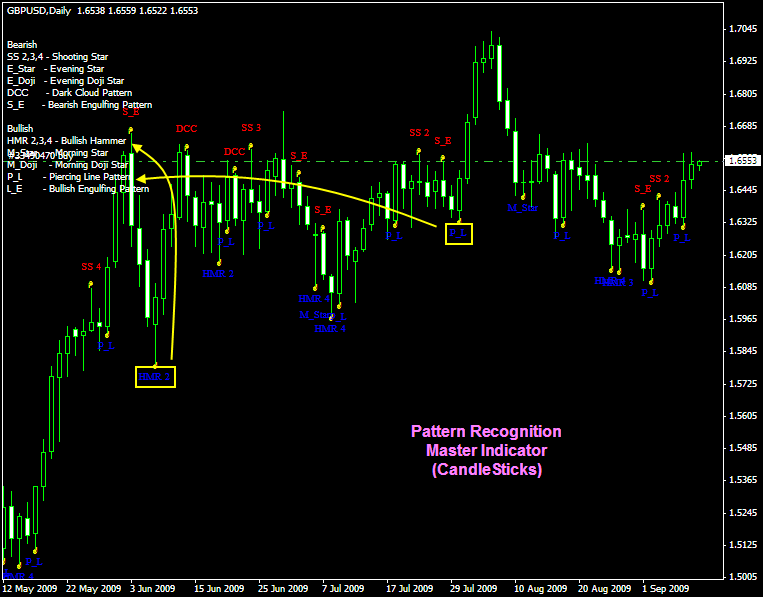The image size is (763, 597).
Task: Click the 1.5485 price axis label
Action: pyautogui.click(x=742, y=448)
